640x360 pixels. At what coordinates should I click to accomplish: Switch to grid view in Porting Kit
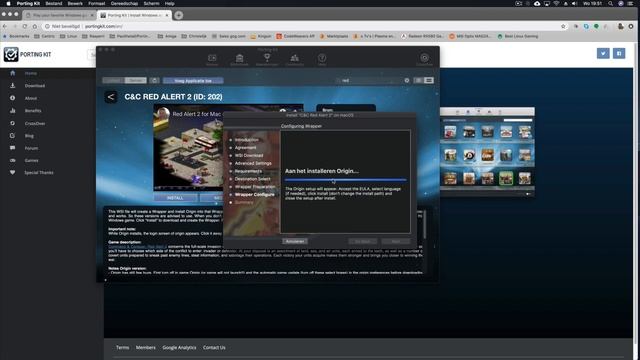click(x=418, y=80)
